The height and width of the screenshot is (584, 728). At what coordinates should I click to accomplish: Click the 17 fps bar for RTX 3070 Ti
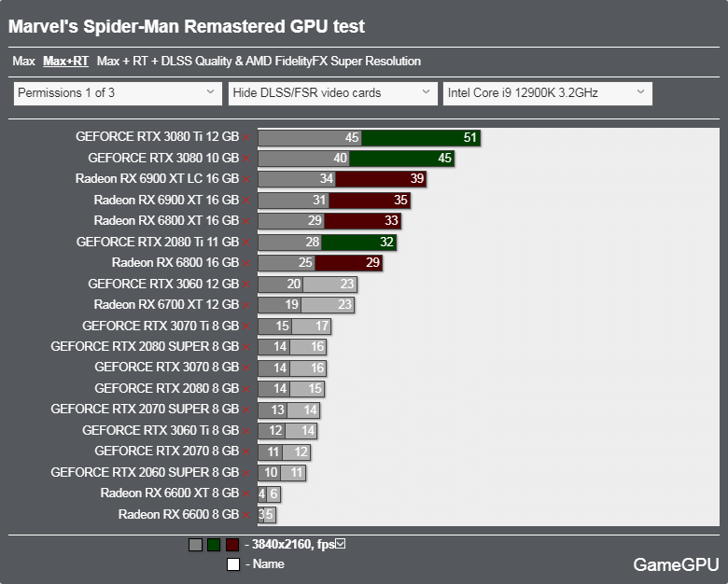pyautogui.click(x=311, y=327)
